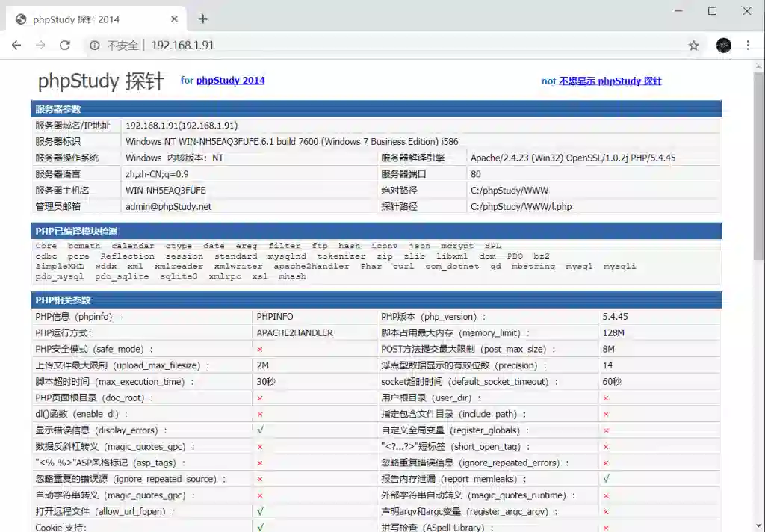765x532 pixels.
Task: Click the Apache/2.4.23 server engine value
Action: (x=573, y=158)
